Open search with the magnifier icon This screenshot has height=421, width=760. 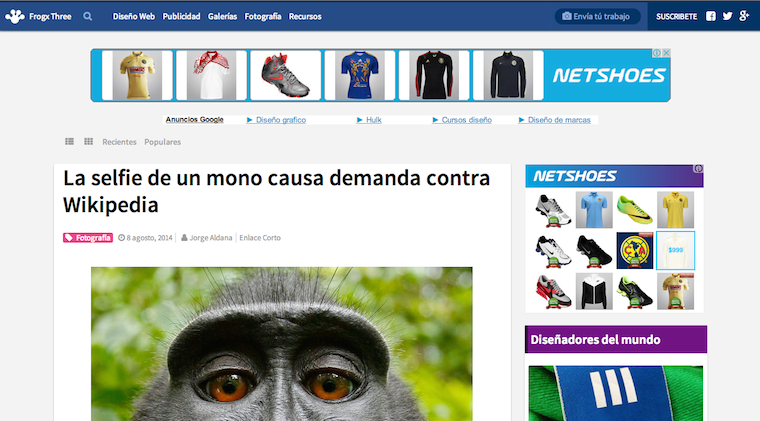click(x=88, y=17)
